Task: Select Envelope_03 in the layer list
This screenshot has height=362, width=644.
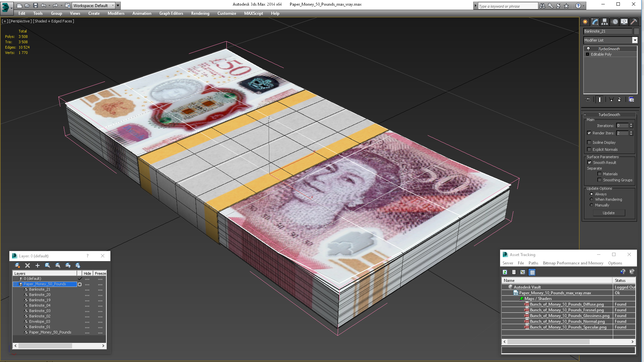Action: pyautogui.click(x=40, y=321)
